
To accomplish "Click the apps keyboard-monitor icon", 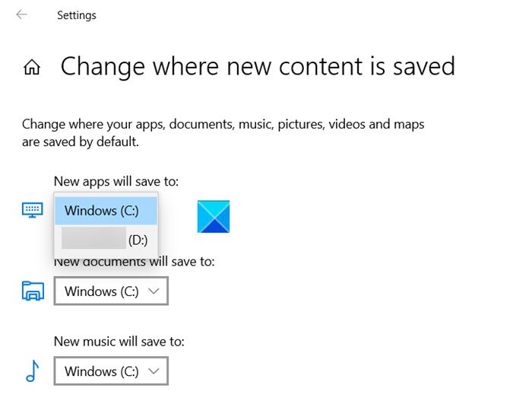I will [33, 210].
